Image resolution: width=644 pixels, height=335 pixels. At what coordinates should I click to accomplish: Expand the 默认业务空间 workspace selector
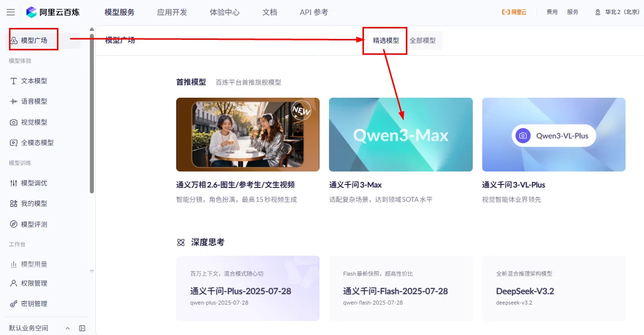[39, 328]
